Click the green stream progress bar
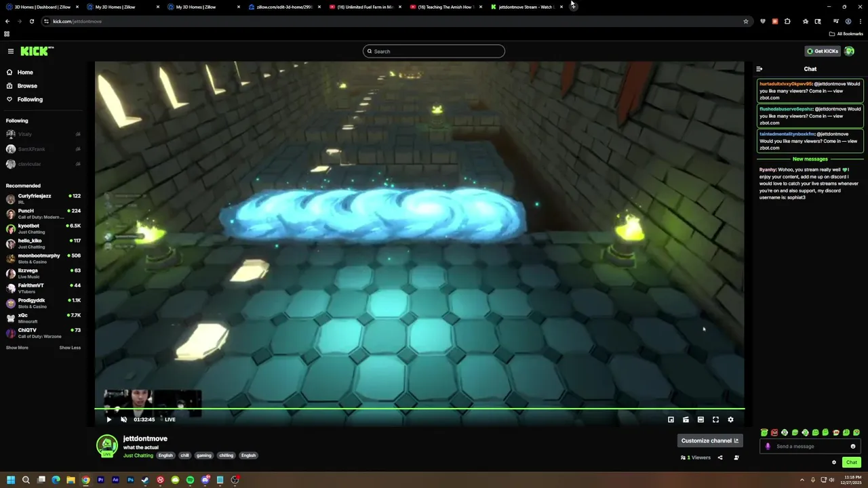 (x=419, y=409)
